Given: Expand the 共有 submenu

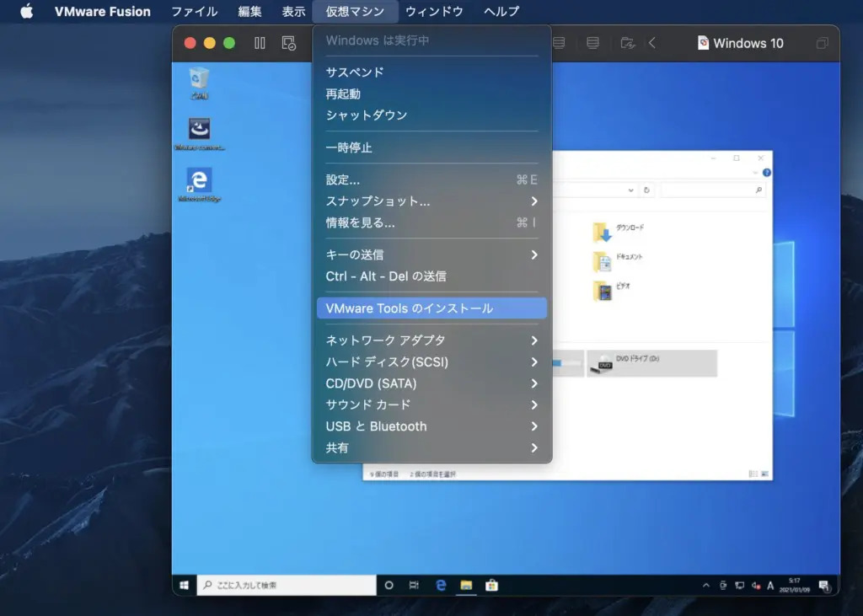Looking at the screenshot, I should [431, 447].
